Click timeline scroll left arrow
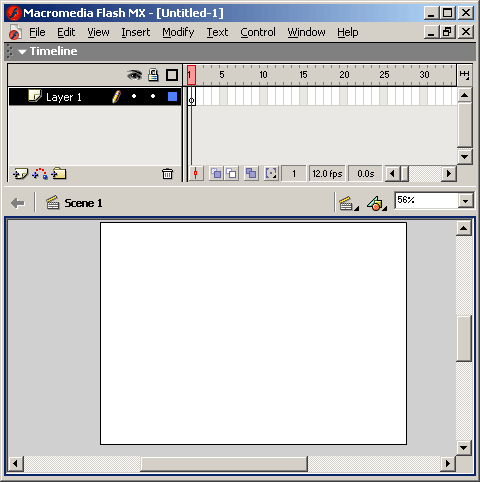This screenshot has width=480, height=482. point(392,174)
